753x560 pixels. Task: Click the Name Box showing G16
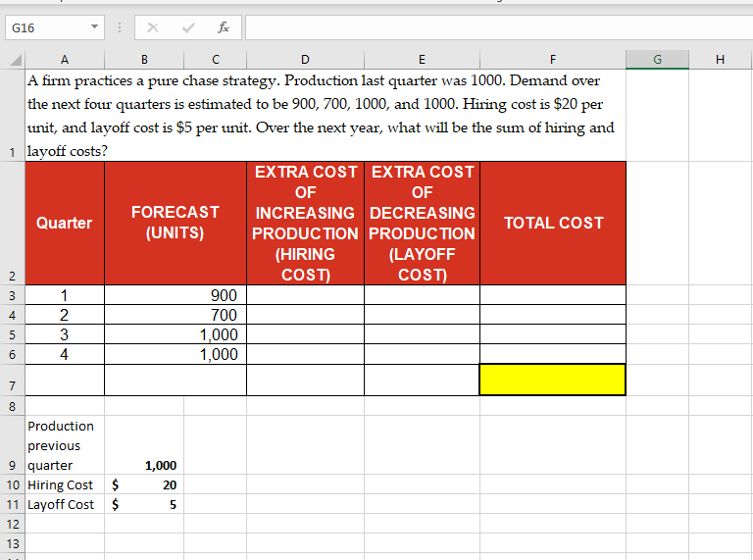[x=55, y=27]
